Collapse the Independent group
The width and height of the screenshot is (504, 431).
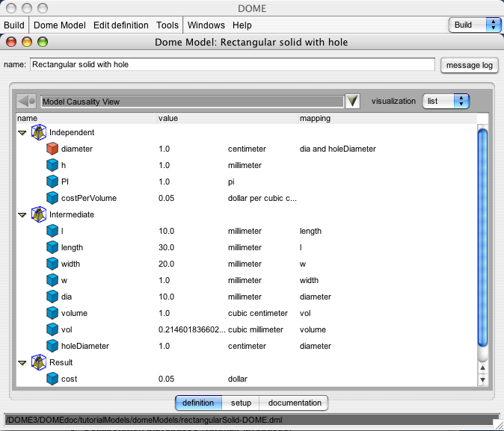point(22,133)
